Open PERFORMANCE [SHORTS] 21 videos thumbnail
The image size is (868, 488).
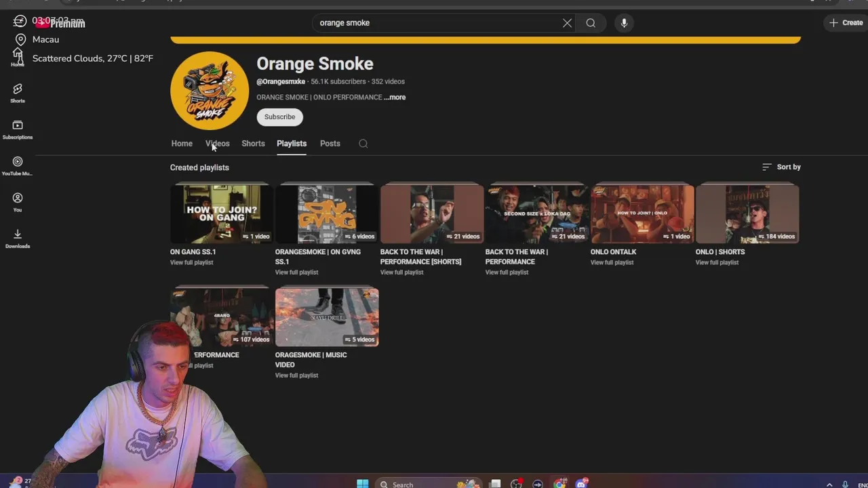(x=432, y=213)
